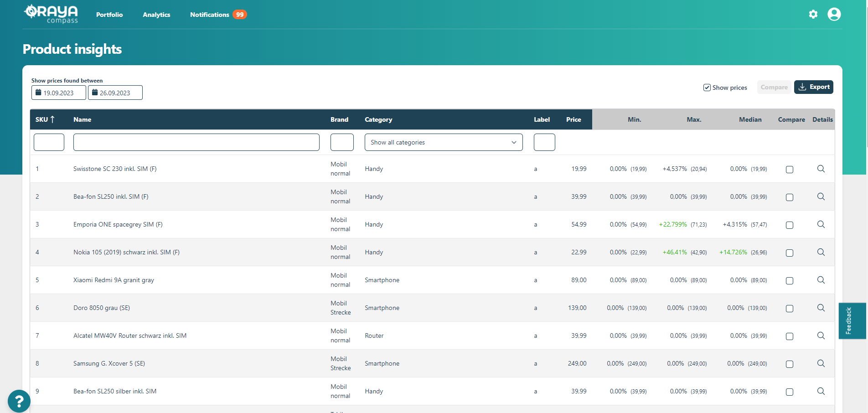View details magnifier for Swisstone SC 230
Viewport: 868px width, 413px height.
[x=821, y=169]
